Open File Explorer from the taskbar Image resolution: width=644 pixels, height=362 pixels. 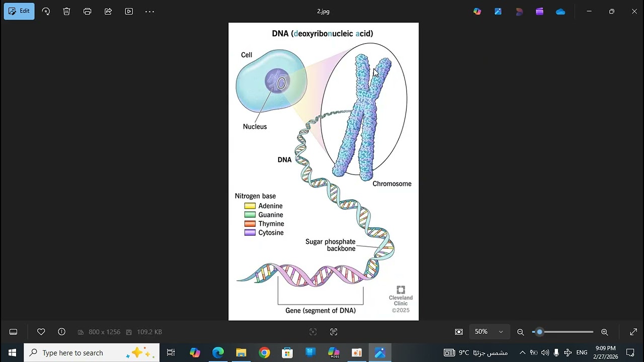click(241, 352)
